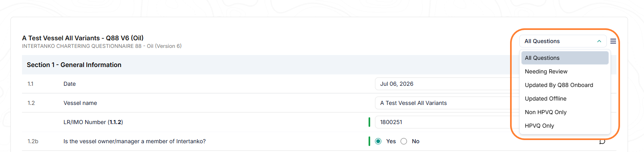644x152 pixels.
Task: Click the Section 1 - General Information header
Action: tap(74, 65)
